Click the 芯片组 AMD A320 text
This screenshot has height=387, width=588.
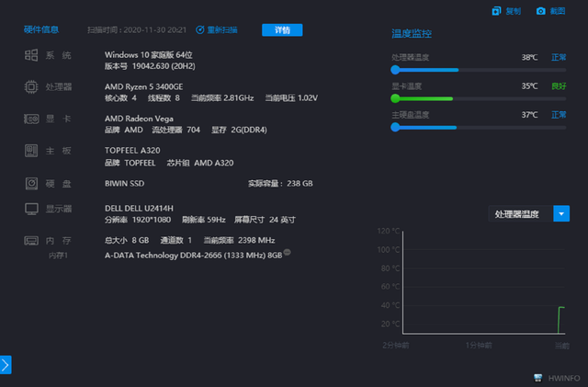(x=200, y=163)
